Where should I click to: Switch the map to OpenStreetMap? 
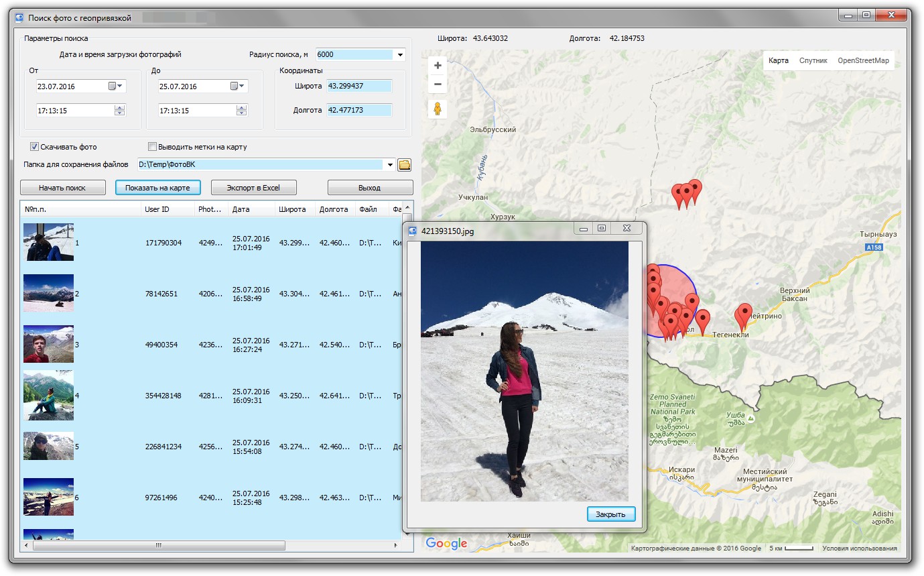(x=863, y=60)
